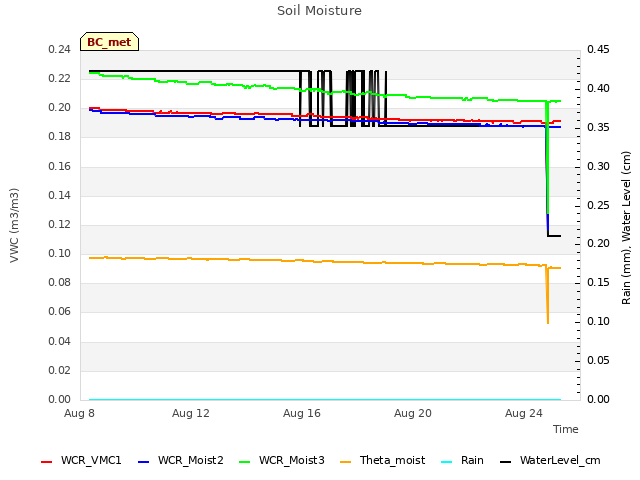Toggle the WCR_Moist3 legend entry
The height and width of the screenshot is (480, 640).
(282, 460)
